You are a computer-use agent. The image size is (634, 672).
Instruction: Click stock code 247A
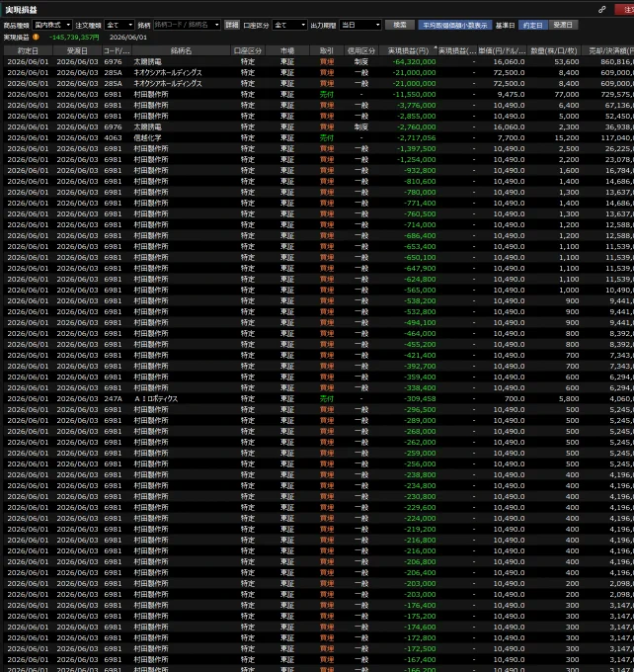tap(114, 398)
